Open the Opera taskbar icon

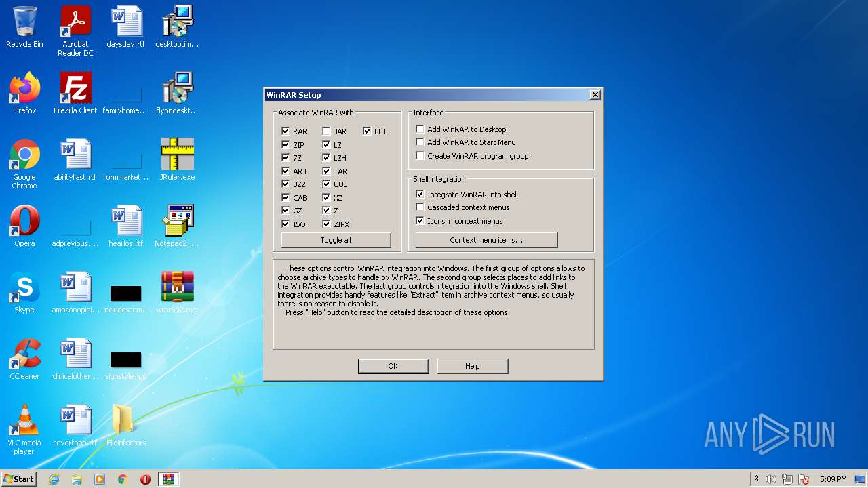point(145,479)
